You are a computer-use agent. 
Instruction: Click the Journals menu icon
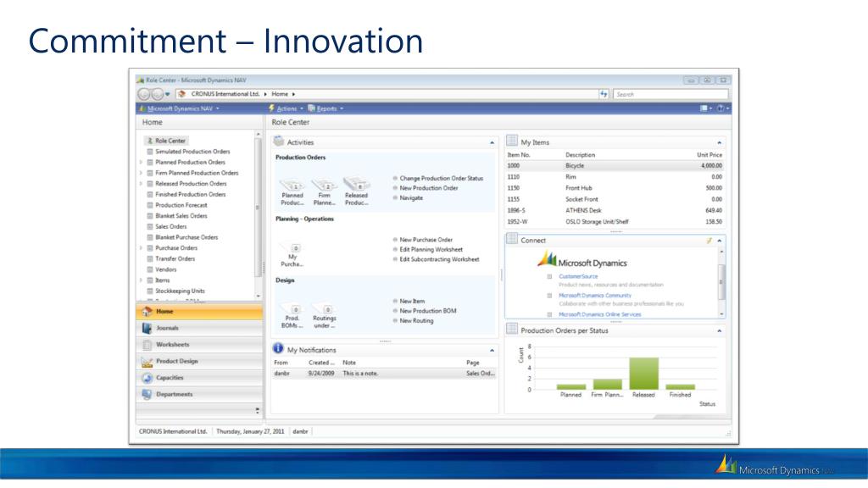[147, 328]
